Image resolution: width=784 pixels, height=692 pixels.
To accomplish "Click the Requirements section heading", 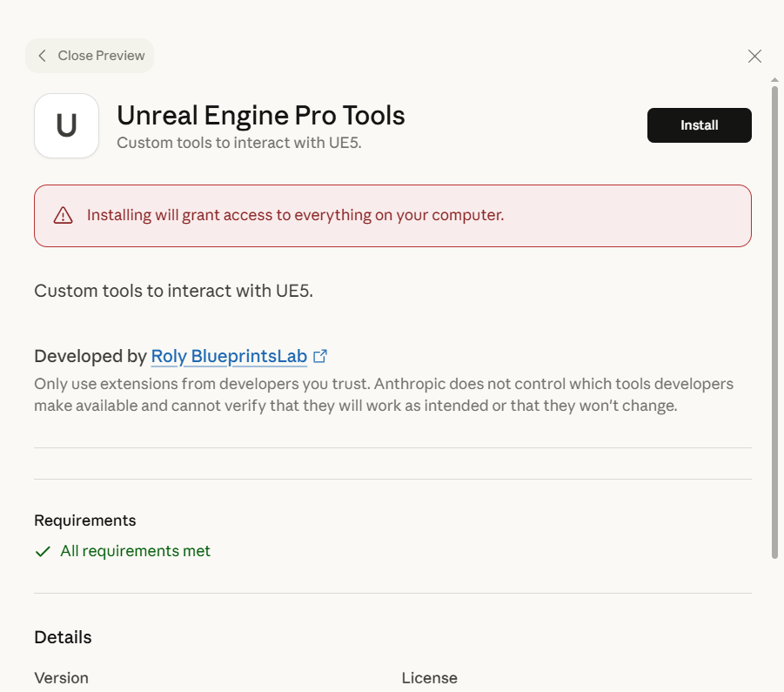I will (x=85, y=521).
